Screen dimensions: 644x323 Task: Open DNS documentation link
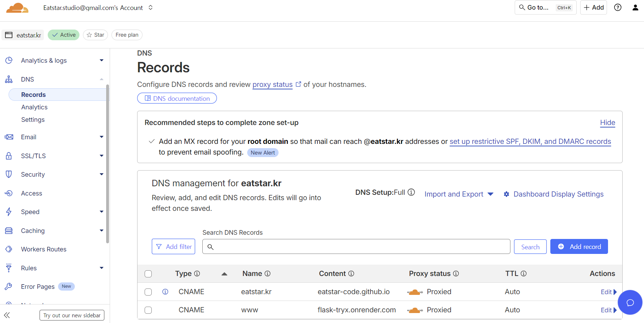pyautogui.click(x=177, y=98)
